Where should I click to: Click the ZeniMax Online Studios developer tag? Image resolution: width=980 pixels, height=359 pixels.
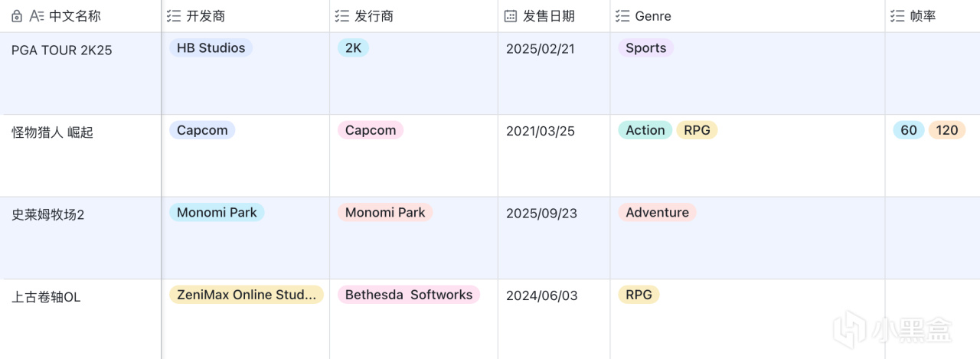click(x=246, y=295)
